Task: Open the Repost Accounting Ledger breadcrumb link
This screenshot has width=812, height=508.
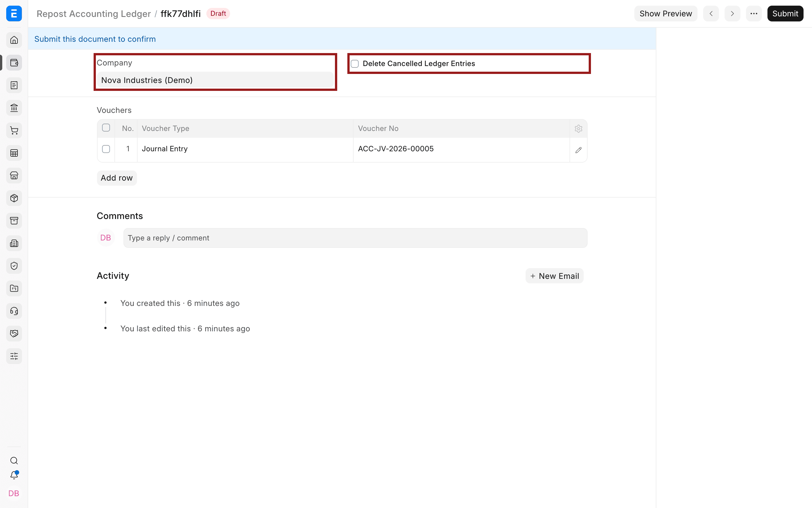Action: point(94,14)
